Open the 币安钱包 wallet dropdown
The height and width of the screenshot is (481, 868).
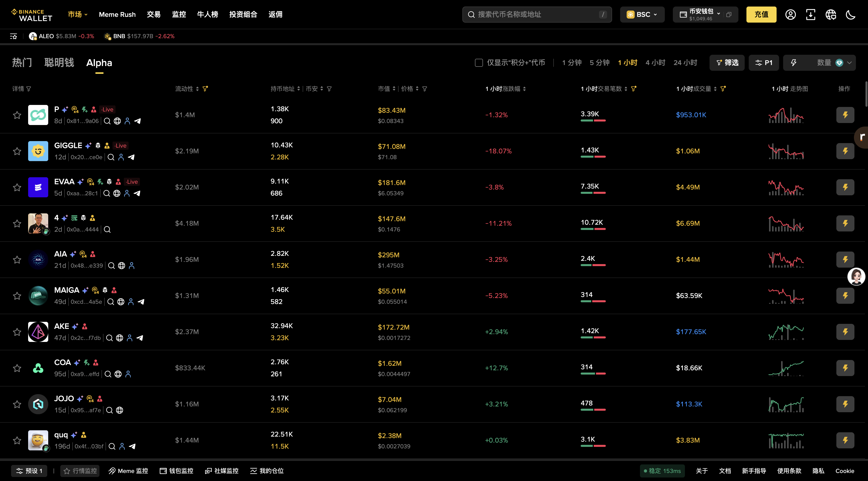pyautogui.click(x=701, y=15)
